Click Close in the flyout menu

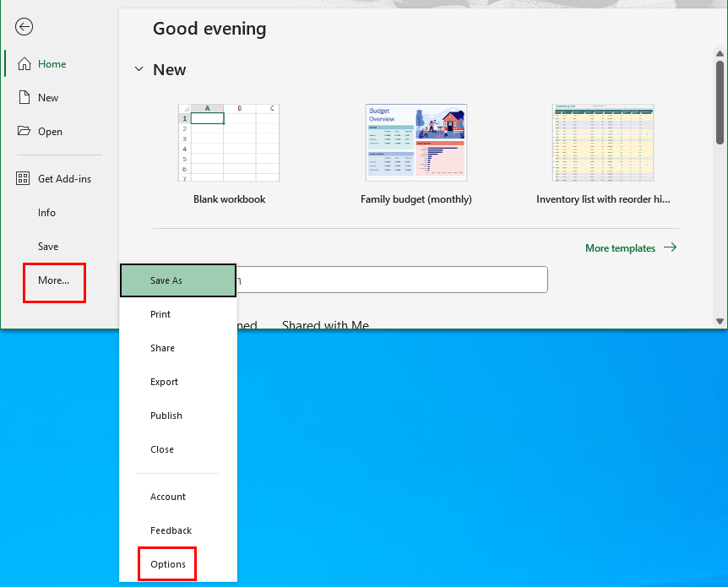178,449
